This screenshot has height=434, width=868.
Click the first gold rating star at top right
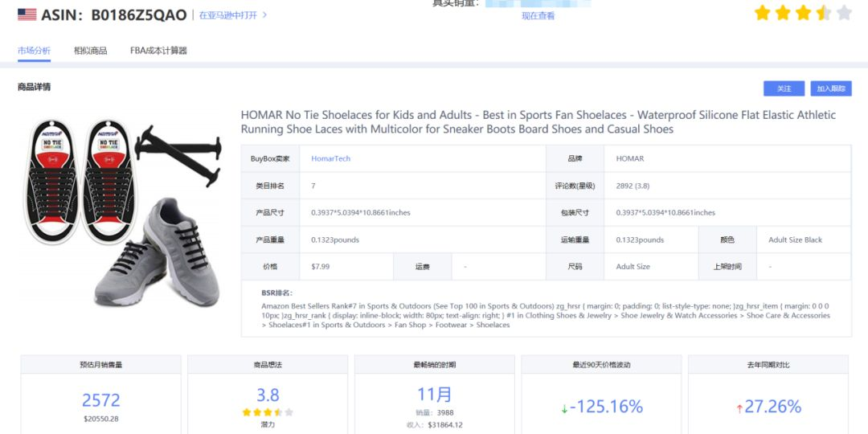click(x=763, y=13)
